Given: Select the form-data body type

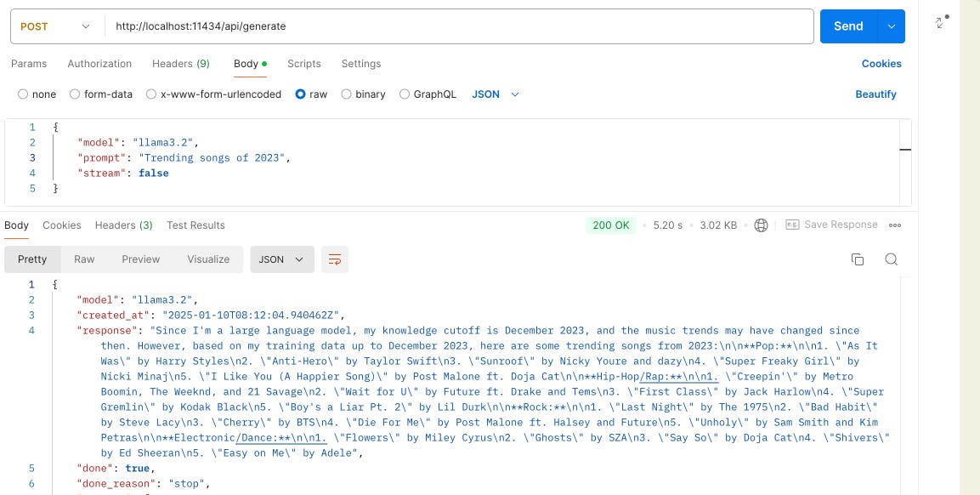Looking at the screenshot, I should pyautogui.click(x=104, y=94).
